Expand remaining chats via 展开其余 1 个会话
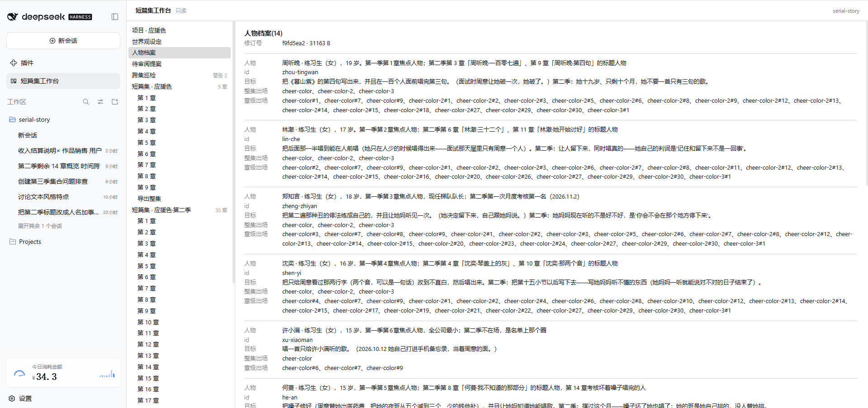868x408 pixels. tap(40, 226)
